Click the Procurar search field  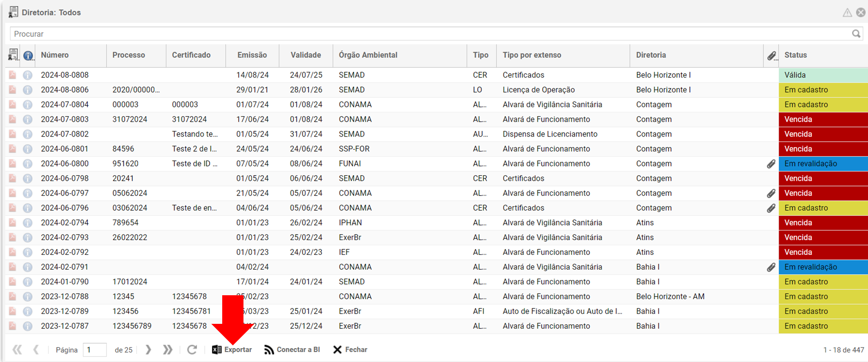point(430,34)
